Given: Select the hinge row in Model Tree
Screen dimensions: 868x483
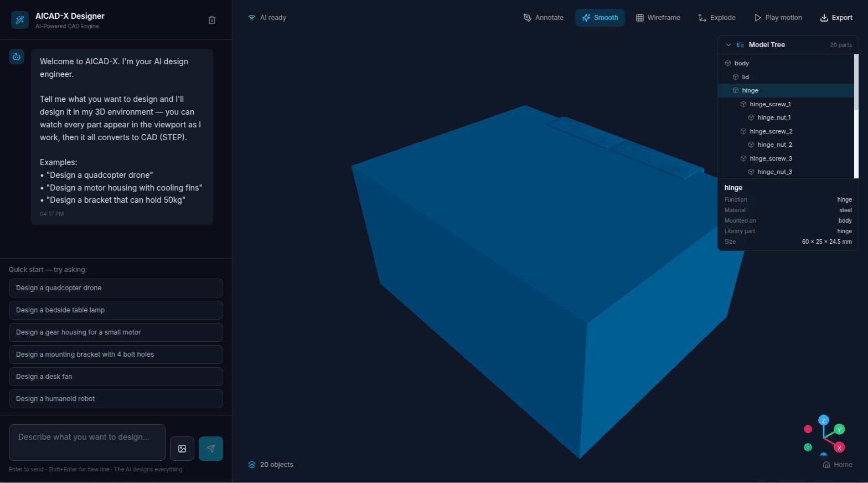Looking at the screenshot, I should pos(786,90).
